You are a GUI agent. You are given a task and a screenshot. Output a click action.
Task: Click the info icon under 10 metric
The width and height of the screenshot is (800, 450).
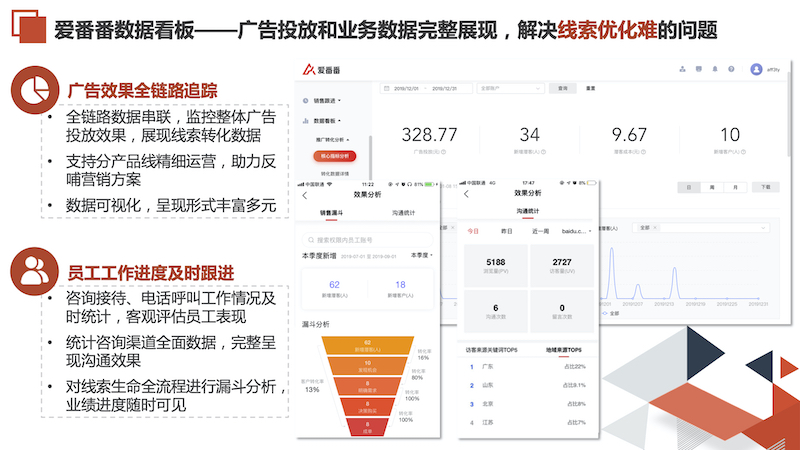tap(743, 152)
